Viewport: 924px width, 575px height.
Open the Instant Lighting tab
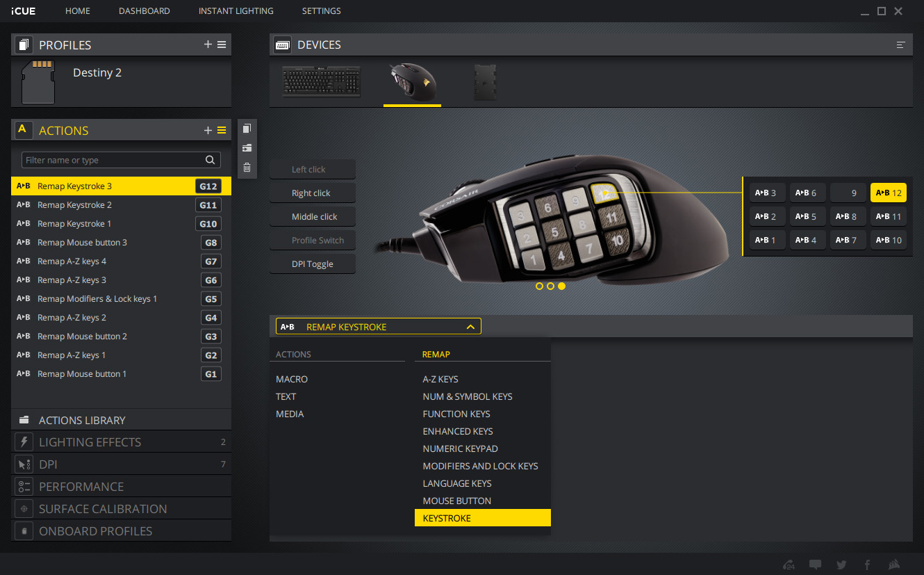pos(236,11)
